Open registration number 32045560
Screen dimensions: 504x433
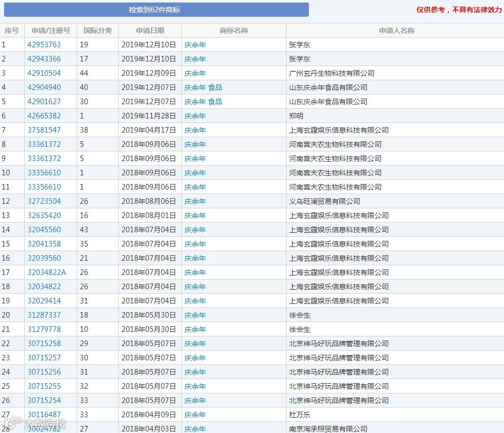tap(44, 230)
